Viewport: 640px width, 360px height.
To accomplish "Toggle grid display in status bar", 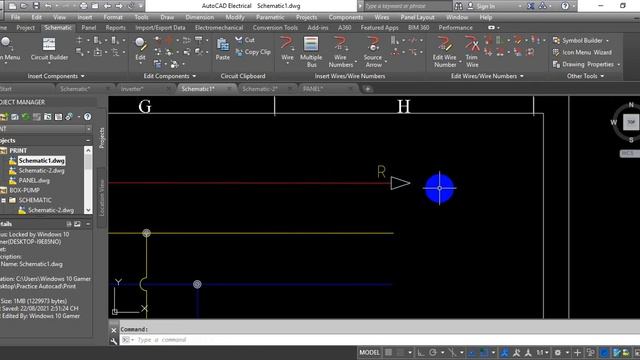I will pyautogui.click(x=388, y=352).
